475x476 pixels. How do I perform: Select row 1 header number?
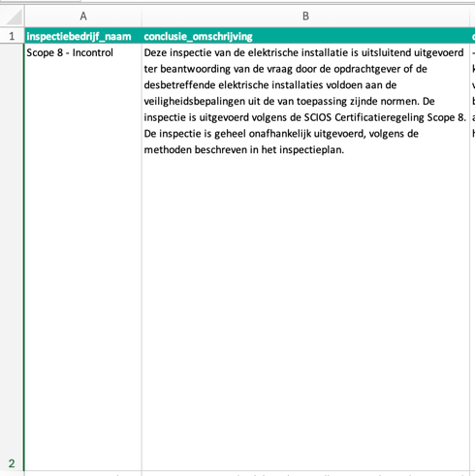12,36
